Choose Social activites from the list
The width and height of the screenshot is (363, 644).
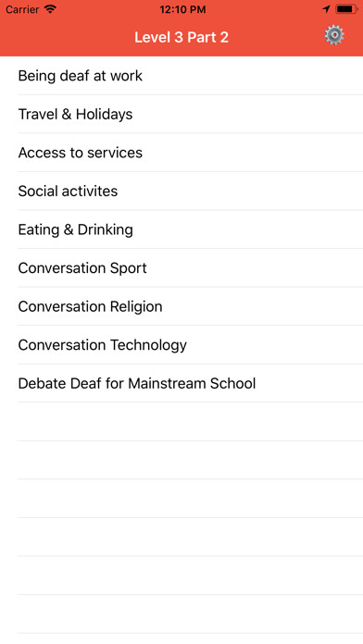point(181,191)
